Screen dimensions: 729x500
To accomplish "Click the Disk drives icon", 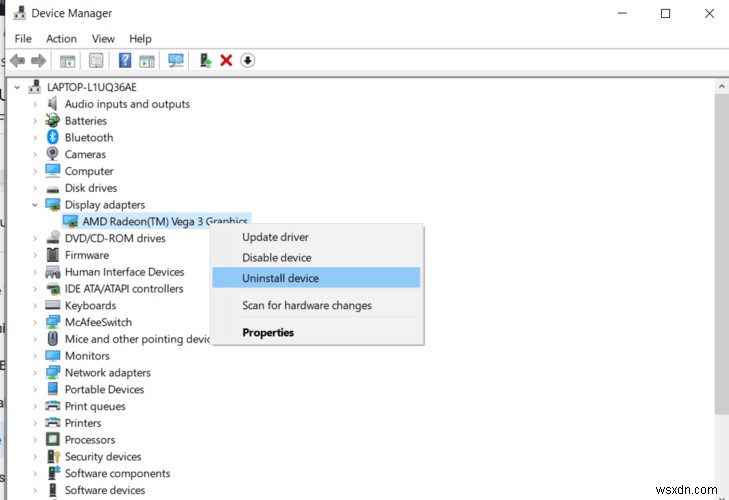I will (x=53, y=189).
